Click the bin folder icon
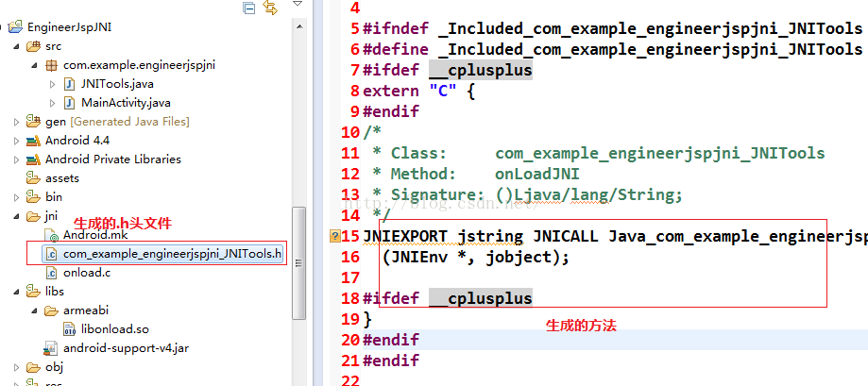The height and width of the screenshot is (386, 868). point(33,197)
